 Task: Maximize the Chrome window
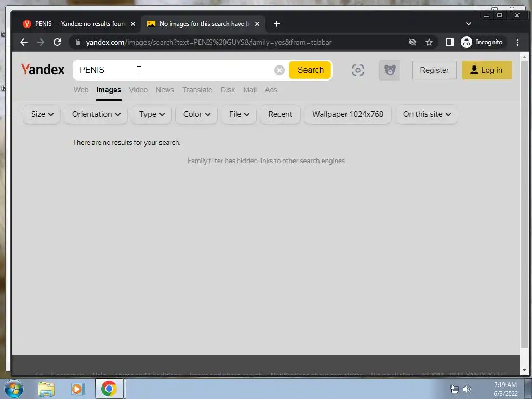pyautogui.click(x=500, y=15)
